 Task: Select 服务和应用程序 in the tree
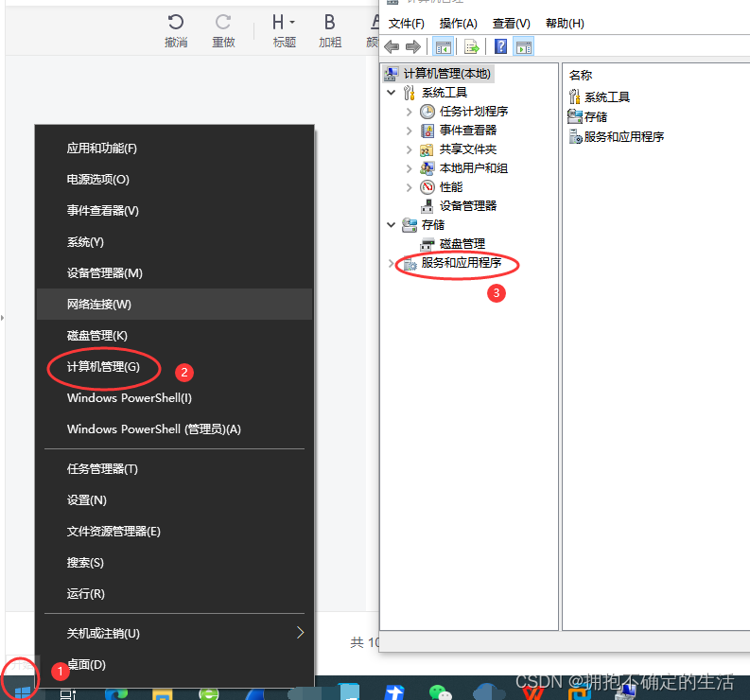(x=462, y=263)
